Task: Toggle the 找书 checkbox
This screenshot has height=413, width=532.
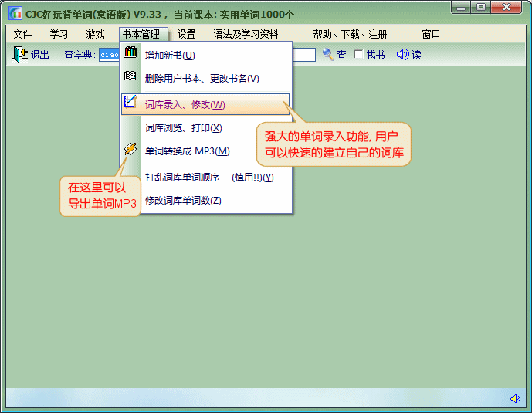Action: click(358, 55)
